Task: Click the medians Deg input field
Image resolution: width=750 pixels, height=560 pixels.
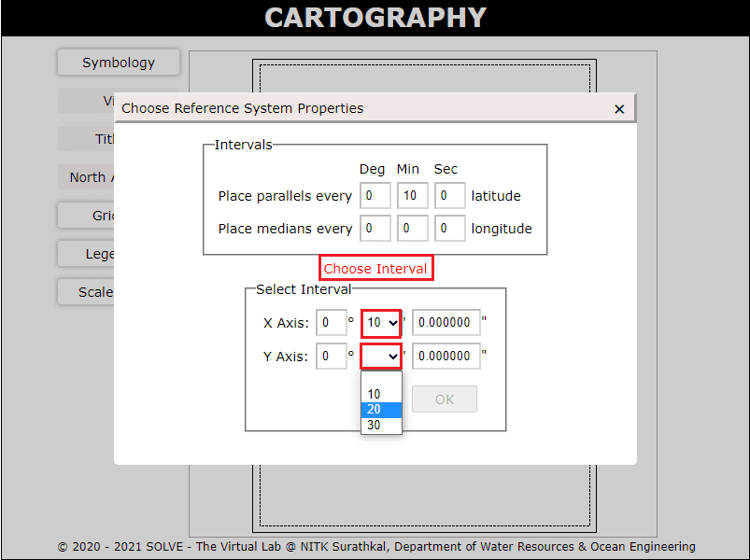Action: (375, 229)
